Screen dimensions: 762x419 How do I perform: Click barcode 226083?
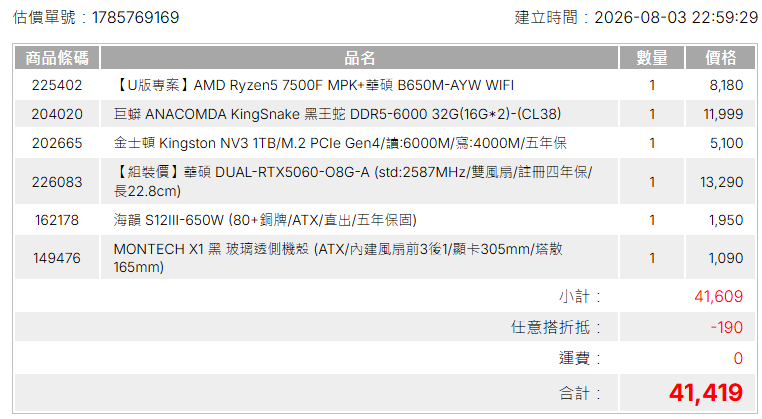[57, 181]
